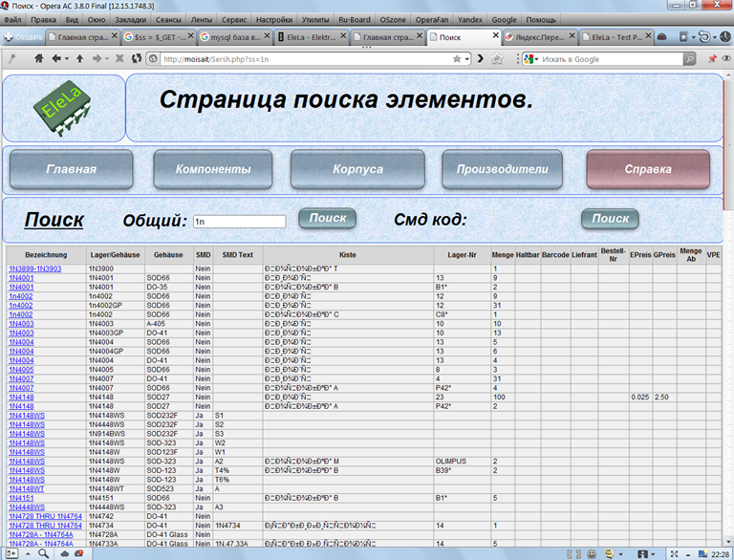
Task: Click the up-level arrow in navigation bar
Action: point(79,58)
